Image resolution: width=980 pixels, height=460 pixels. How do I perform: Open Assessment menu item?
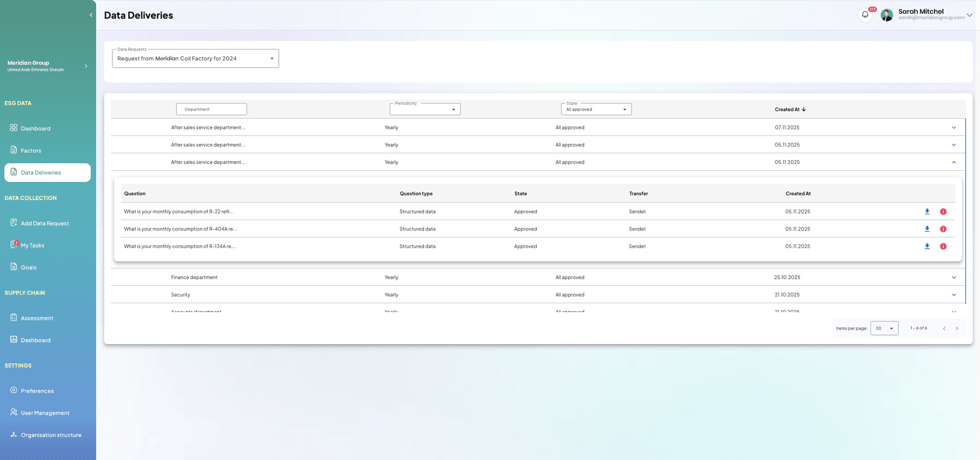[x=48, y=318]
